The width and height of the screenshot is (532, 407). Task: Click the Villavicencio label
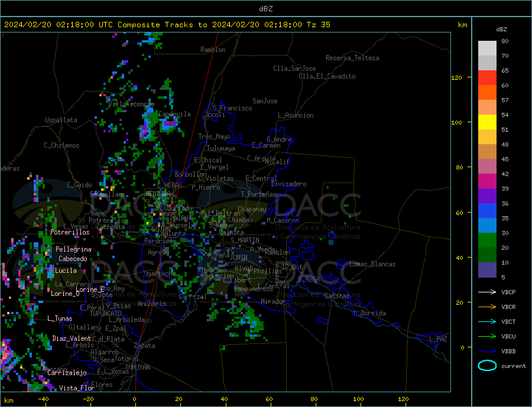[x=131, y=104]
